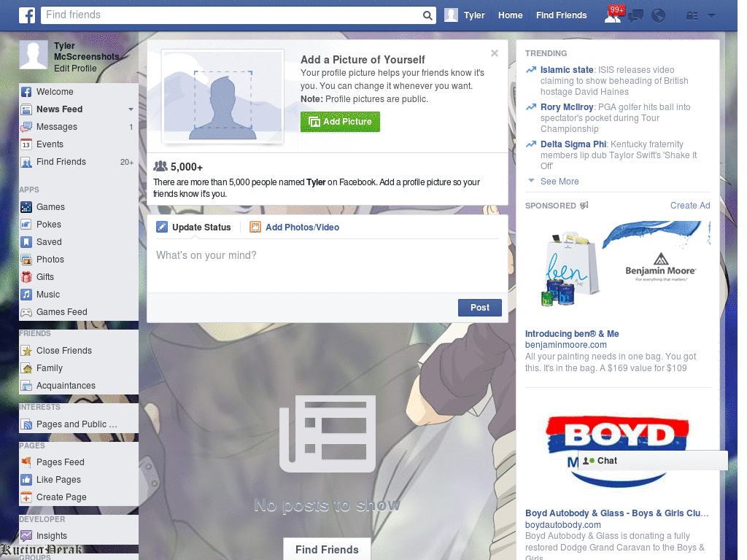Viewport: 747px width, 560px height.
Task: Click the Like Pages thumbs-up icon
Action: (x=26, y=480)
